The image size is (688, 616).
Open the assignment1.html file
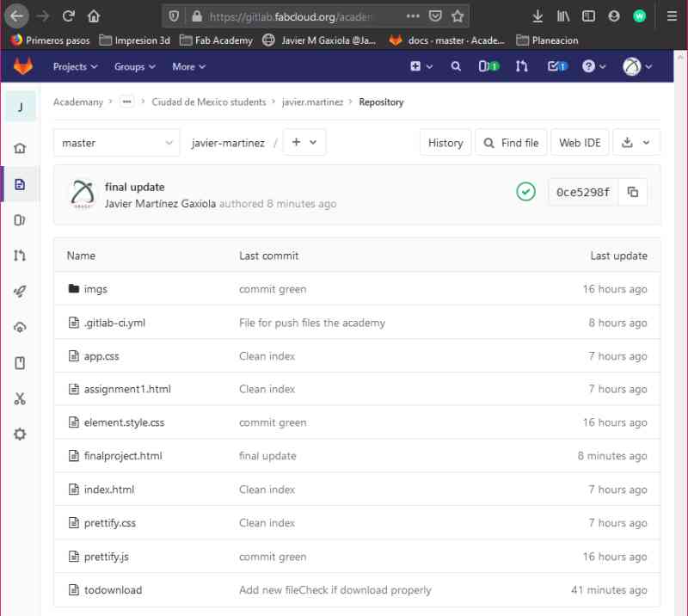point(127,389)
